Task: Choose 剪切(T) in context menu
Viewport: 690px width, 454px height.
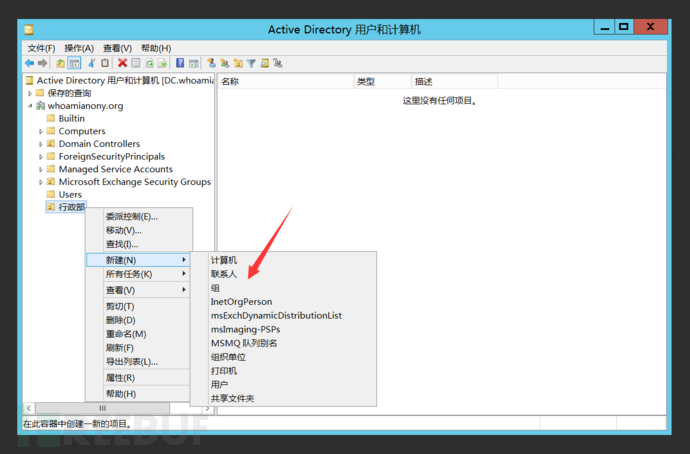Action: pyautogui.click(x=139, y=306)
